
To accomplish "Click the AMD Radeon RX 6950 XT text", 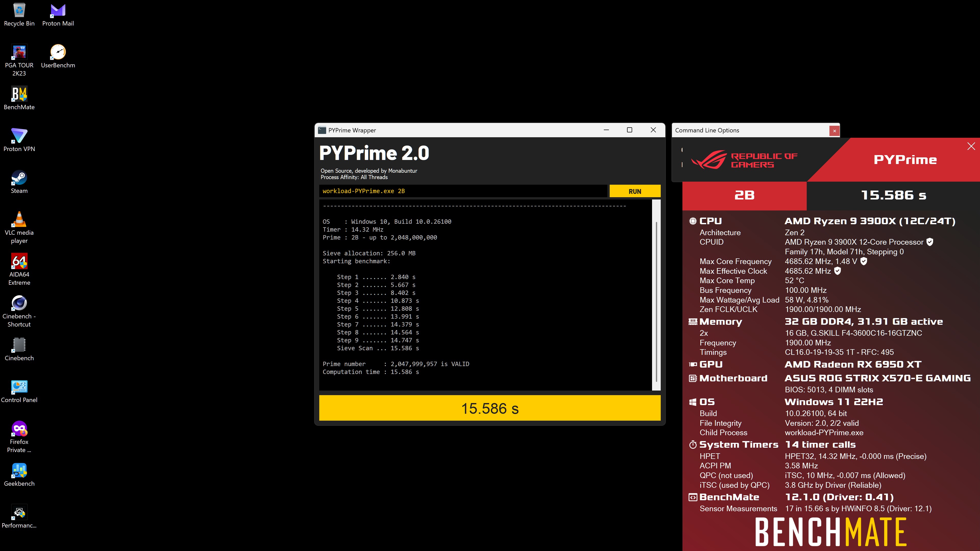I will tap(853, 364).
